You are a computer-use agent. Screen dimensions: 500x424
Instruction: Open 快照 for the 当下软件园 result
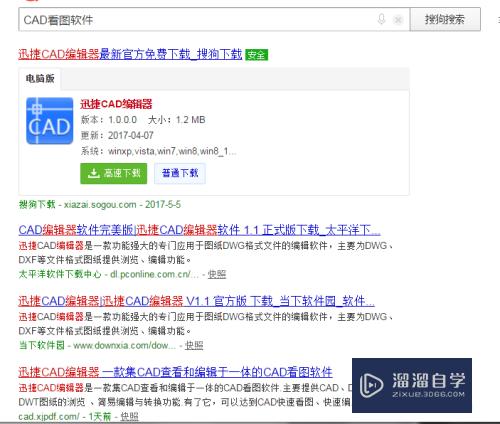[194, 345]
